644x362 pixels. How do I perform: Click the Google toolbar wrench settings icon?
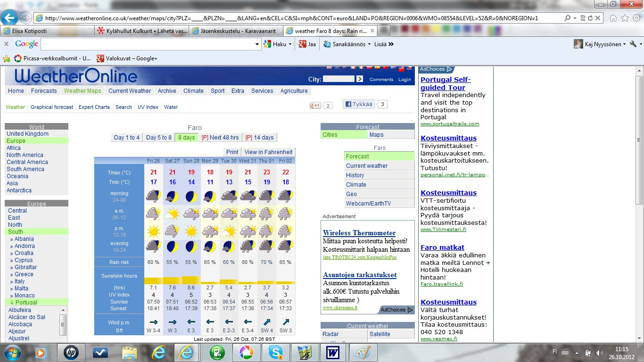coord(633,44)
